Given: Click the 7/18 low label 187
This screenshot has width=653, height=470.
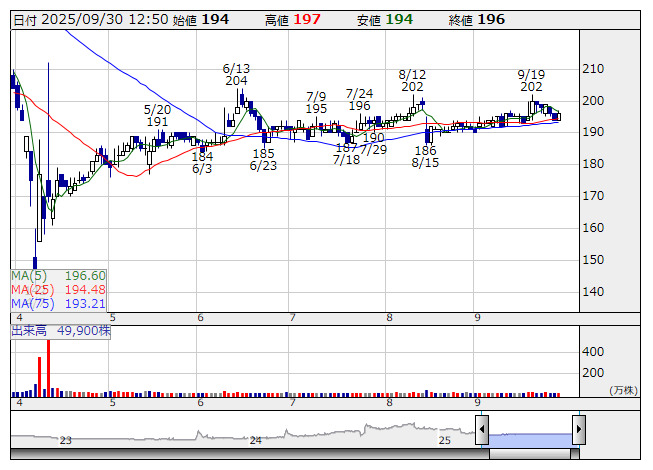Looking at the screenshot, I should click(x=346, y=148).
